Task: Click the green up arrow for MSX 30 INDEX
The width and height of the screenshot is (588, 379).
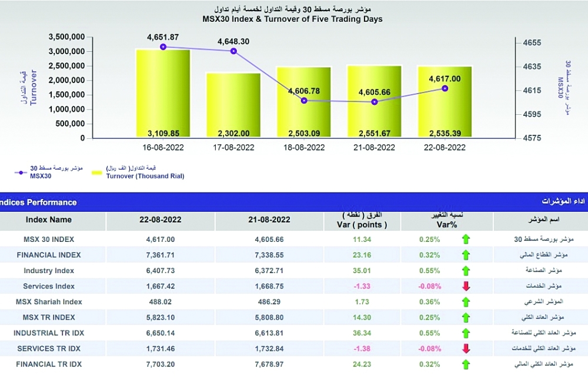Action: [x=466, y=240]
